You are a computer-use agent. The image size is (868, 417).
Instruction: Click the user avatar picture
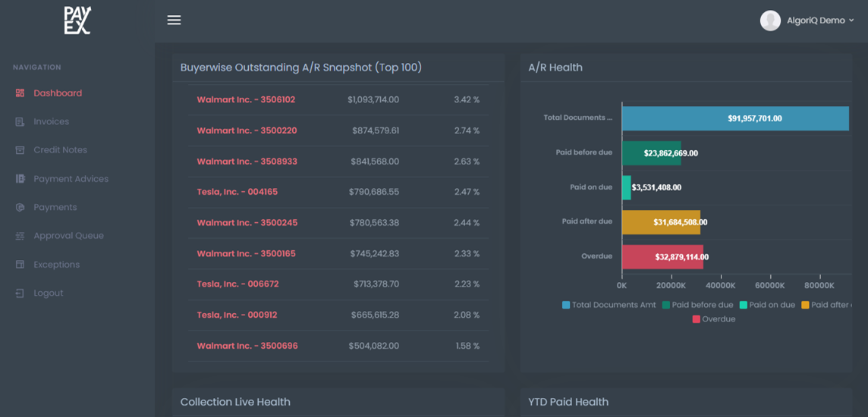tap(770, 20)
